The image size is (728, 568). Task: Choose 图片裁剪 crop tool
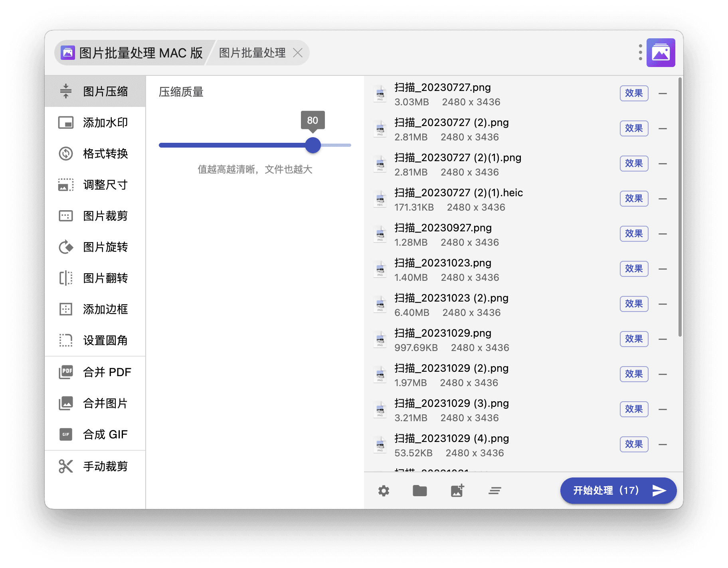click(x=95, y=216)
